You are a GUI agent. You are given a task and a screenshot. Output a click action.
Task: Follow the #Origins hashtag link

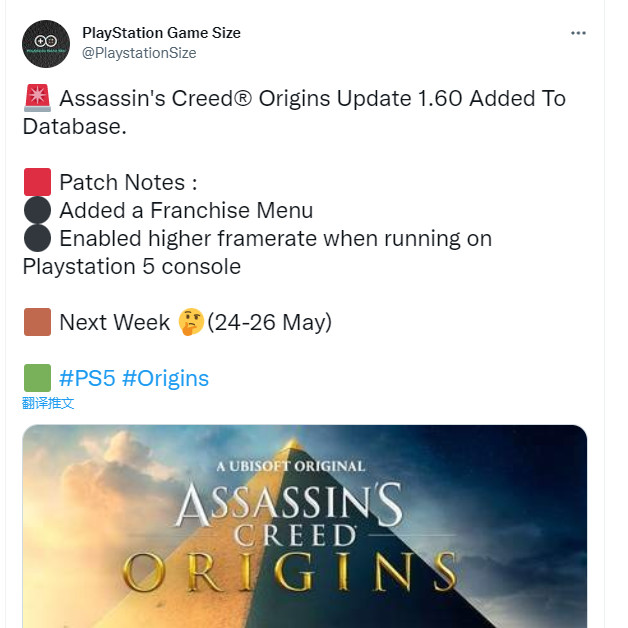(165, 378)
